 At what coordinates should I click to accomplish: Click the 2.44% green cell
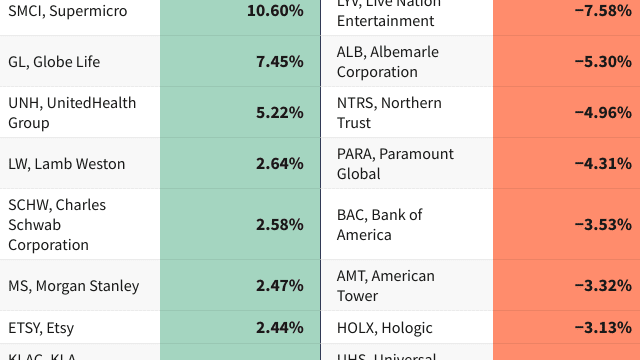[240, 327]
